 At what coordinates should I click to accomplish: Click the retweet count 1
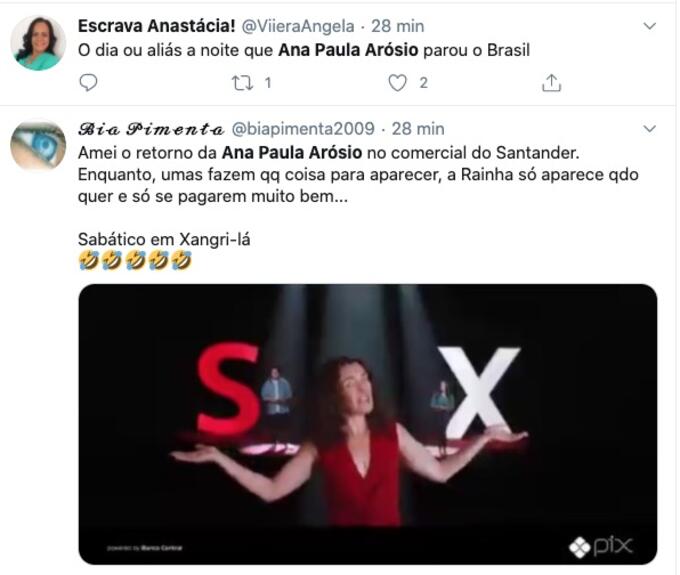pos(268,82)
